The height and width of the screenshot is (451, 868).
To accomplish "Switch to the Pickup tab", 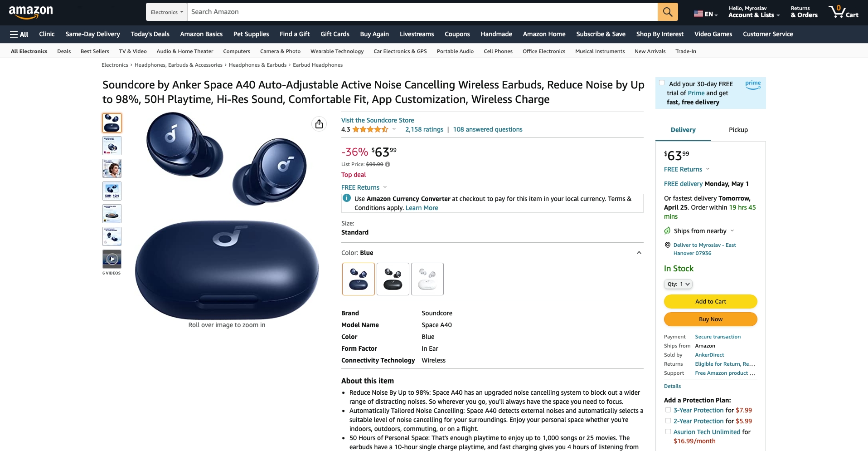I will pyautogui.click(x=738, y=130).
